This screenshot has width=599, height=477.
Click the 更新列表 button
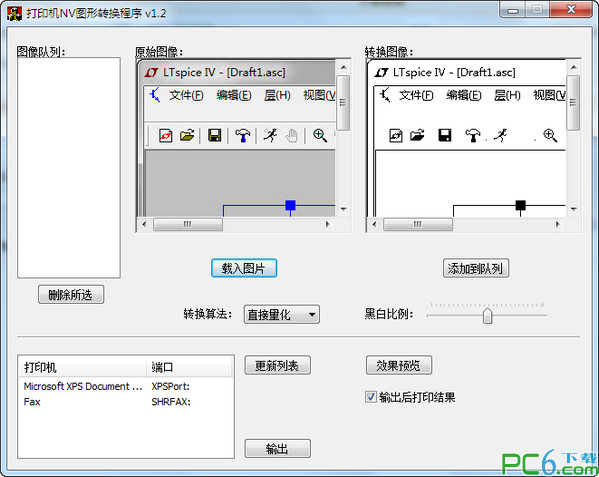pyautogui.click(x=277, y=365)
